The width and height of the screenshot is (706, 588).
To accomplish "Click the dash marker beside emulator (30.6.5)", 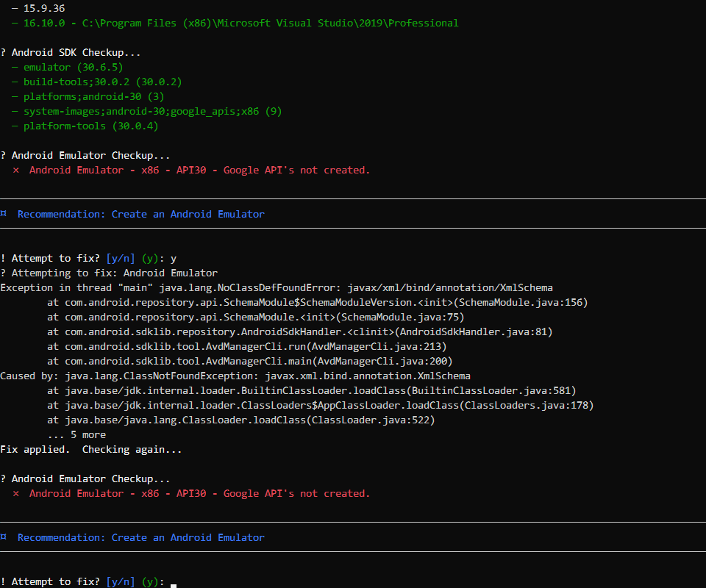I will click(13, 67).
